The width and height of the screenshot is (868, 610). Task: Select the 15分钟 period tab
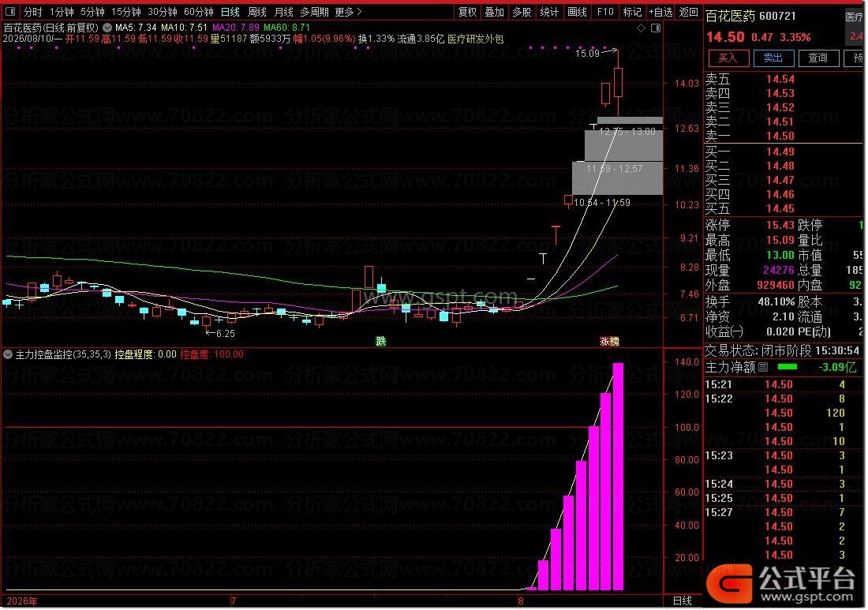125,12
